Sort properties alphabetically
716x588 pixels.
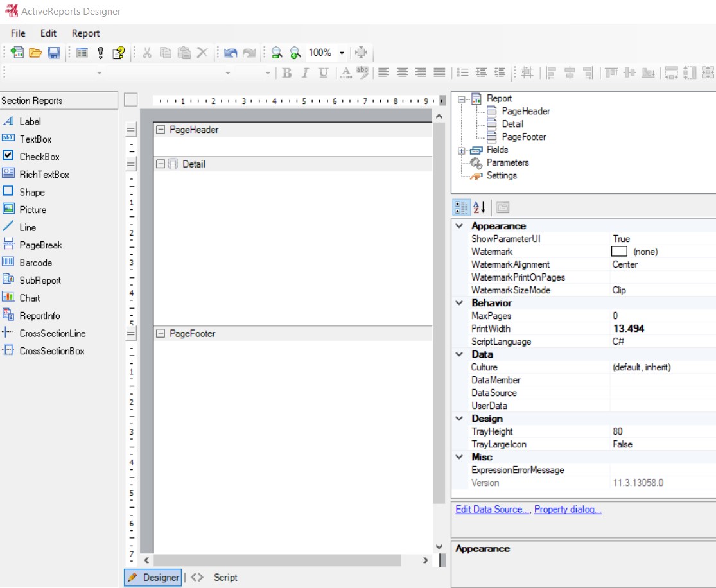pos(480,207)
